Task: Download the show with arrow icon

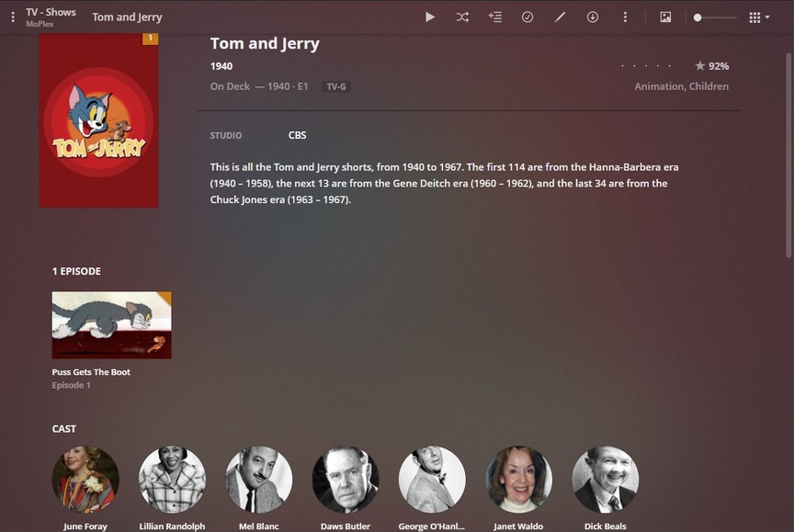Action: pyautogui.click(x=593, y=17)
